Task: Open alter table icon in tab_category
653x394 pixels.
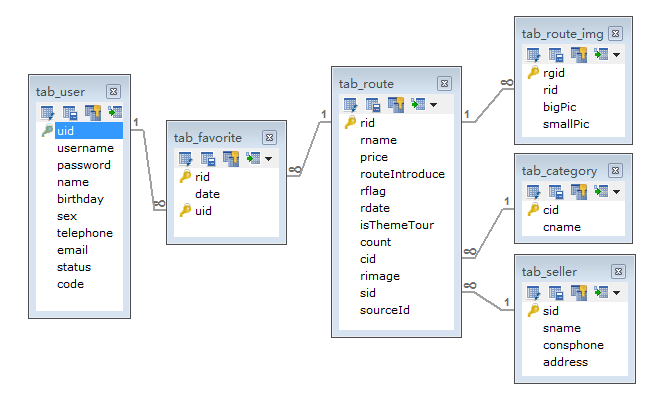Action: pyautogui.click(x=533, y=192)
